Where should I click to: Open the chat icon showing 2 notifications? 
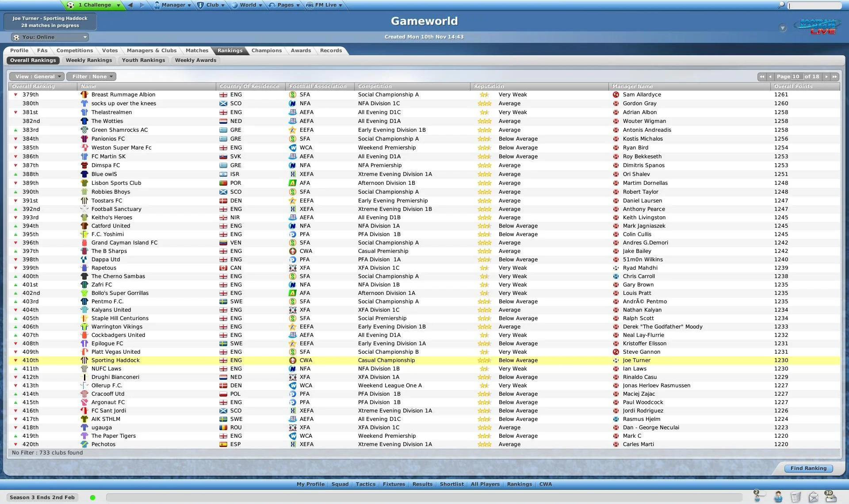click(757, 498)
